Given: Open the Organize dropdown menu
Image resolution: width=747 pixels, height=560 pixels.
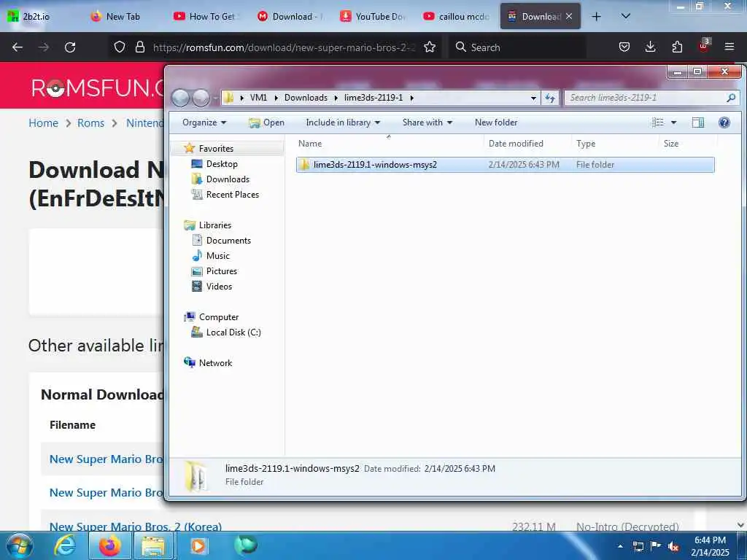Looking at the screenshot, I should tap(204, 122).
